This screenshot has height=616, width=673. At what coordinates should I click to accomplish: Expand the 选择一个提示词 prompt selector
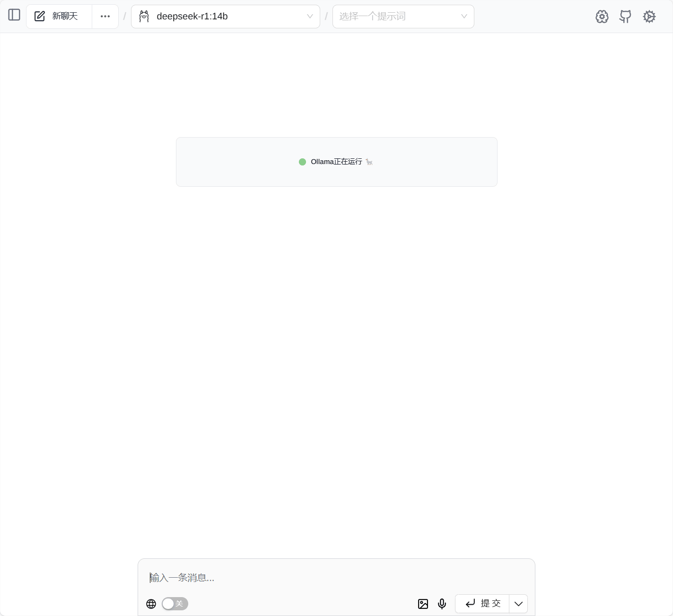[x=403, y=17]
